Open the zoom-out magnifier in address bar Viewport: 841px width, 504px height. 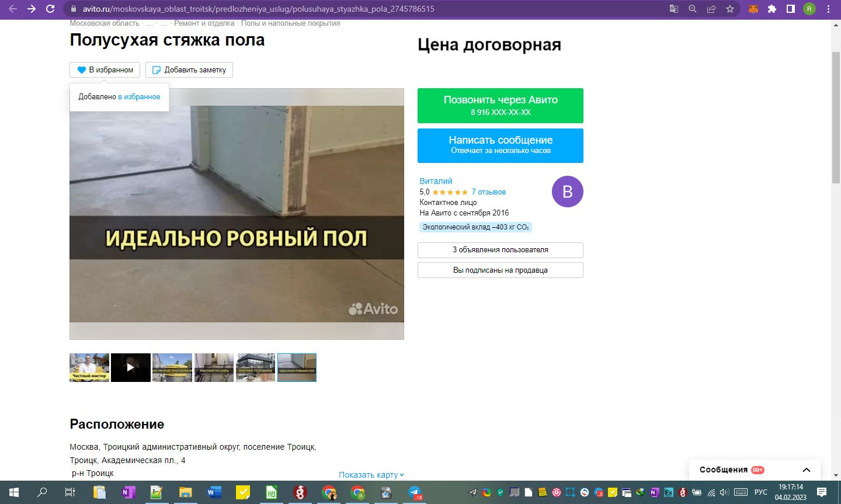(x=693, y=9)
